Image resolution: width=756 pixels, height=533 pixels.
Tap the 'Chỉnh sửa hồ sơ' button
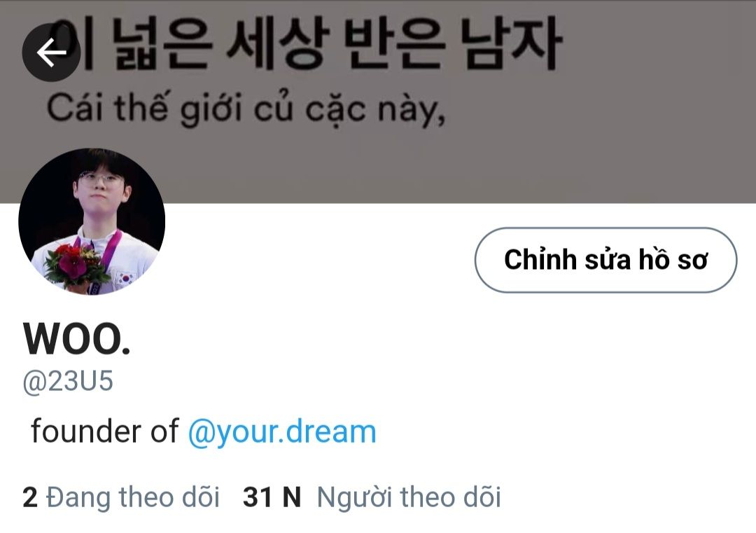605,260
